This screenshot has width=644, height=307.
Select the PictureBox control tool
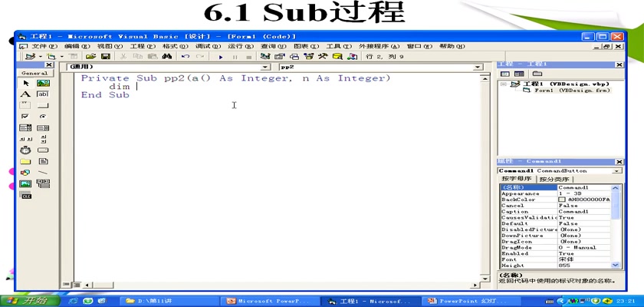tap(43, 84)
